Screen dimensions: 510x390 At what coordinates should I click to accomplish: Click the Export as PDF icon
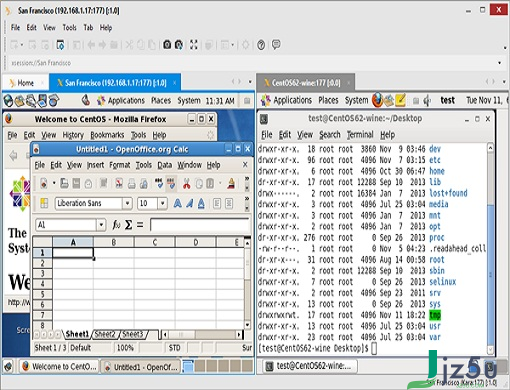[119, 183]
